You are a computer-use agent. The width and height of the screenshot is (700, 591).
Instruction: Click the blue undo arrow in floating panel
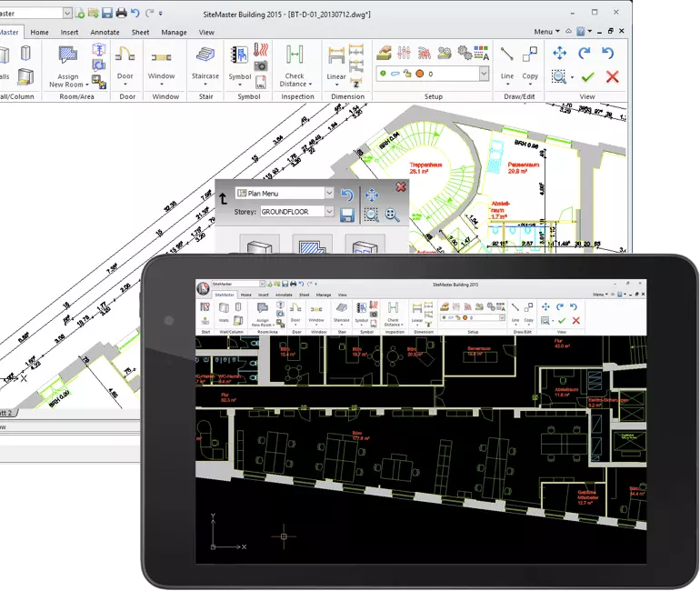[347, 195]
